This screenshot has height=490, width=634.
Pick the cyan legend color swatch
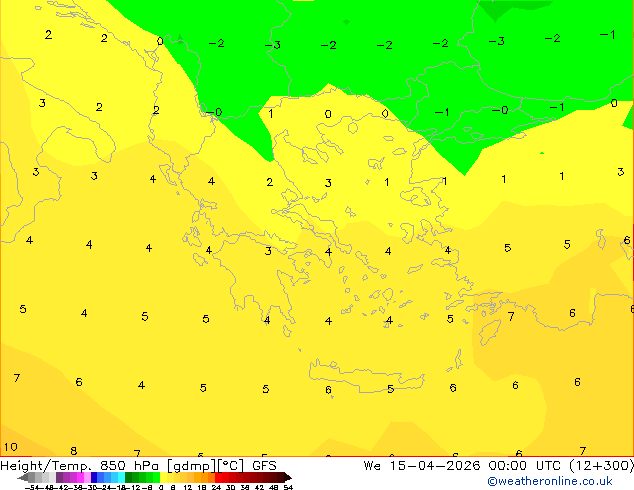[122, 477]
